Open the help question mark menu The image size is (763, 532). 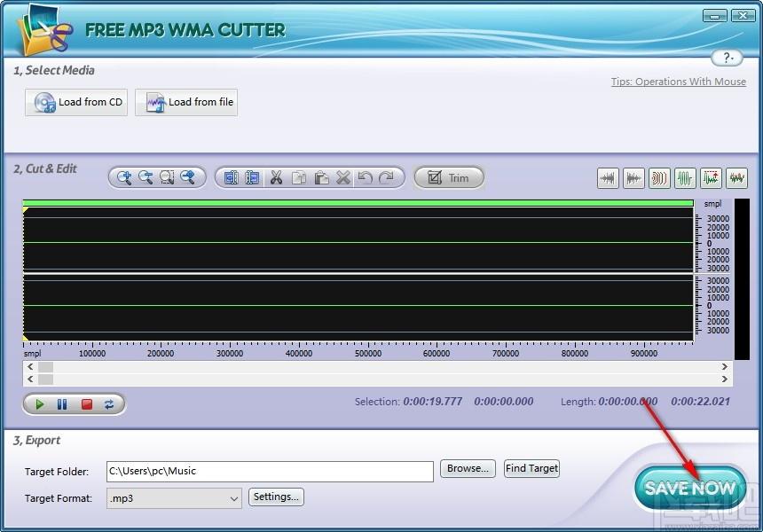pos(727,58)
